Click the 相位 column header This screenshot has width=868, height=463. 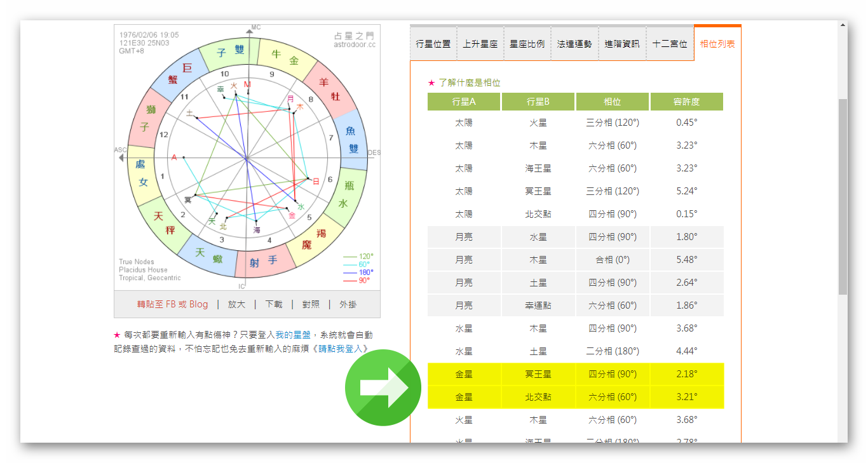(x=613, y=102)
